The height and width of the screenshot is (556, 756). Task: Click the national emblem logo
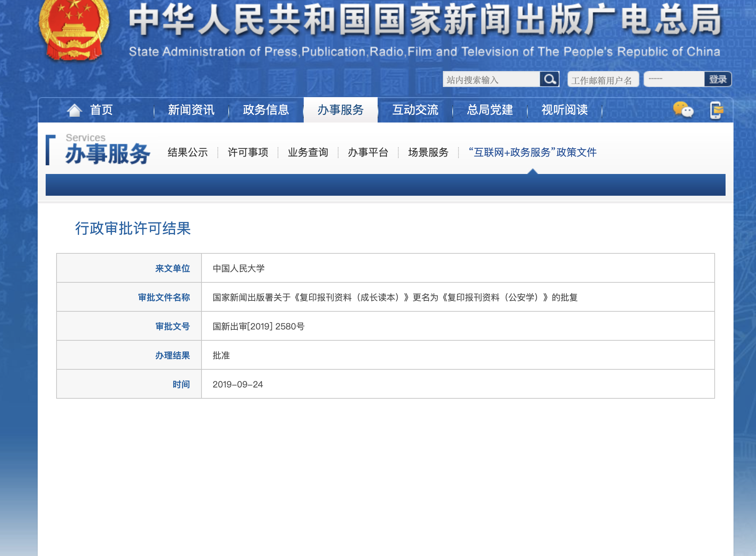74,31
